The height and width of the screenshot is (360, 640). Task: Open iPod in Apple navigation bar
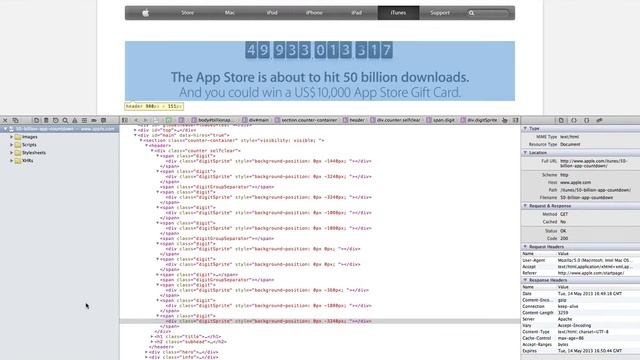click(272, 13)
